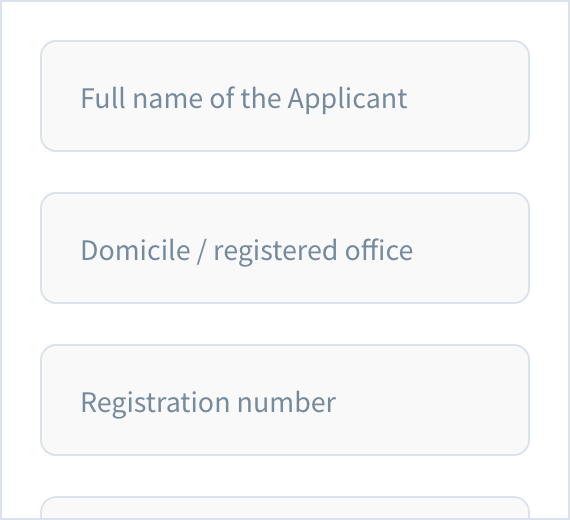The height and width of the screenshot is (520, 570).
Task: Focus the third form field for registration
Action: [285, 400]
